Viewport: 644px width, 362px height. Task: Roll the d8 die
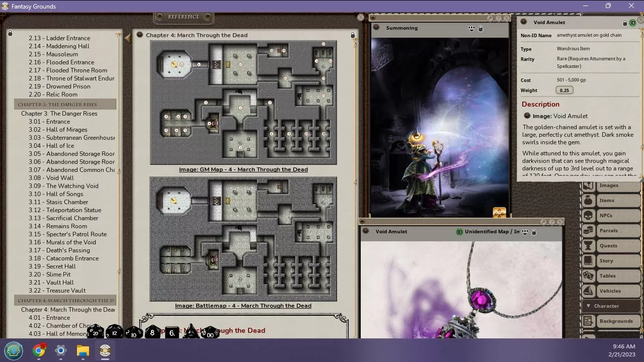click(x=152, y=332)
